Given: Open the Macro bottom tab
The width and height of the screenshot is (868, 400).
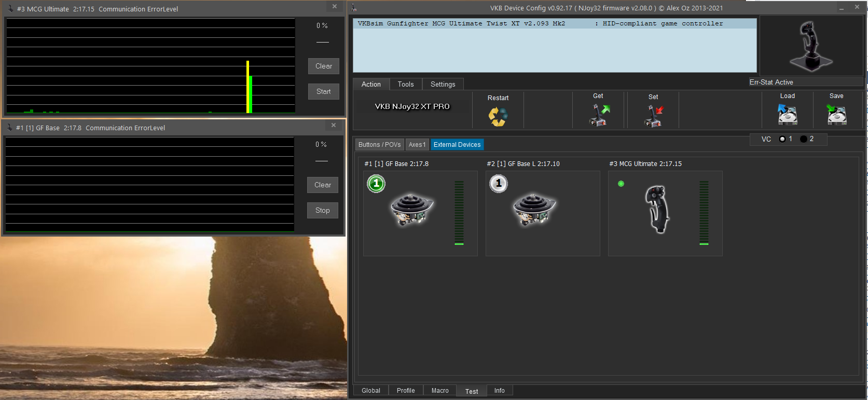Looking at the screenshot, I should pyautogui.click(x=440, y=391).
